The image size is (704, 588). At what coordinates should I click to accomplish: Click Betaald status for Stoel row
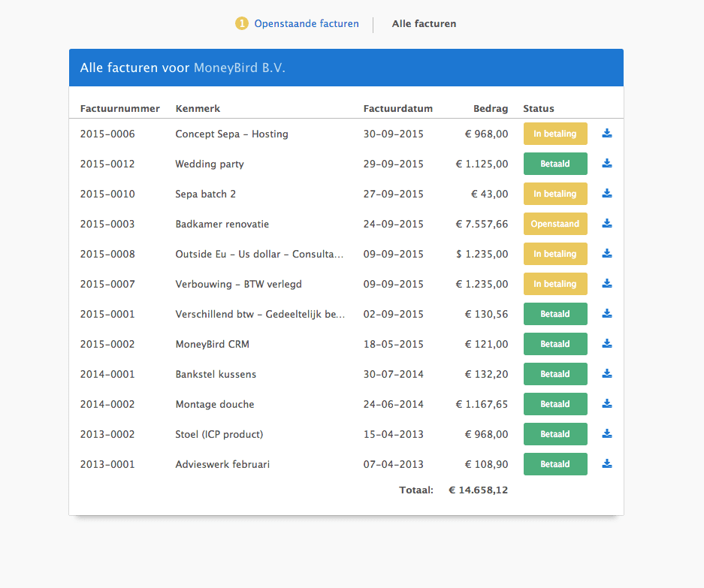click(555, 435)
